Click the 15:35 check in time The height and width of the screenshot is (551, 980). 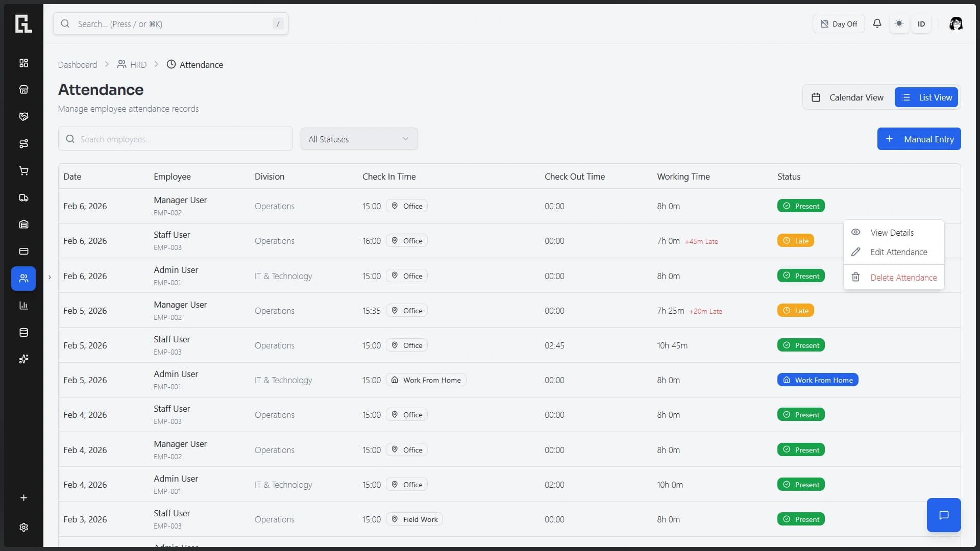click(372, 311)
